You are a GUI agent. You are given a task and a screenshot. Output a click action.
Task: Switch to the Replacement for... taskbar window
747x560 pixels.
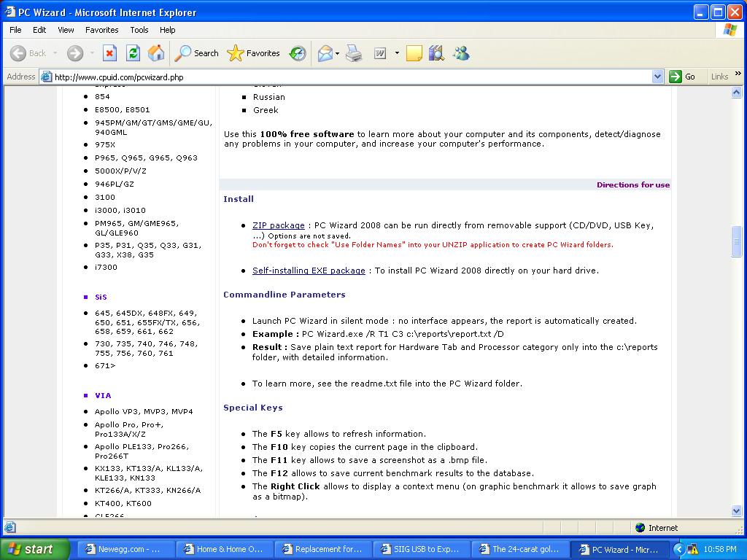322,549
